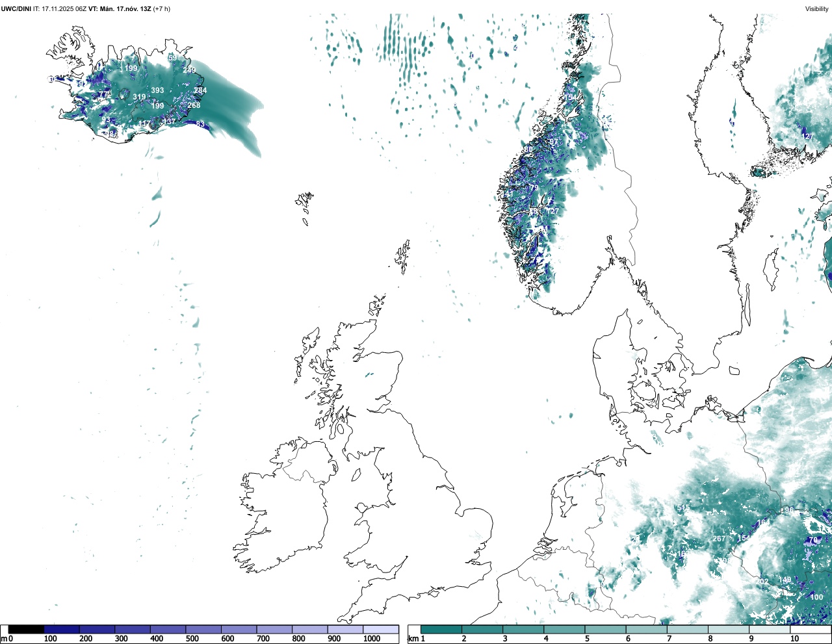Select the 6–7 km legend swatch
The width and height of the screenshot is (832, 644).
pos(647,630)
